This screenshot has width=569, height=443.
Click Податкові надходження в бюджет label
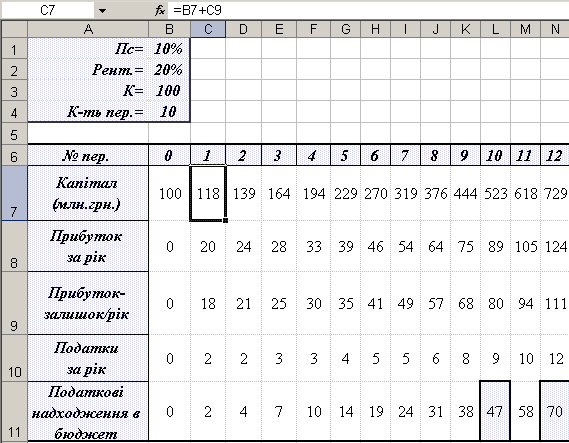click(x=88, y=411)
